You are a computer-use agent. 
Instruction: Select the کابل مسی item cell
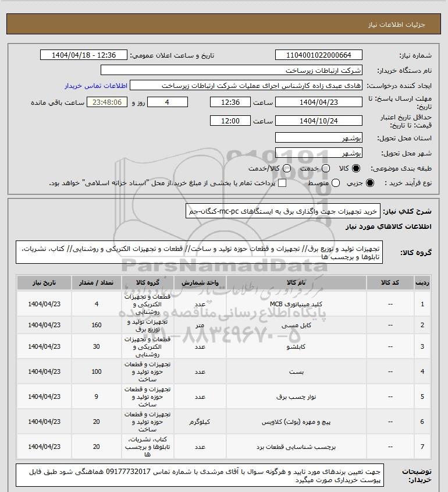pos(296,325)
